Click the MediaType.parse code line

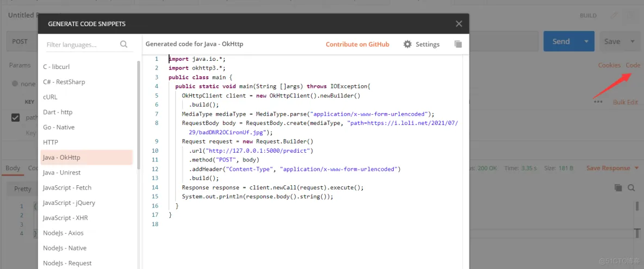pyautogui.click(x=308, y=114)
